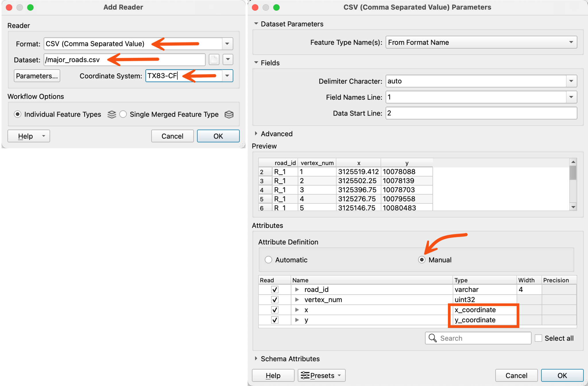The width and height of the screenshot is (588, 386).
Task: Zoom the CSV Parameters window with the green button
Action: (276, 7)
